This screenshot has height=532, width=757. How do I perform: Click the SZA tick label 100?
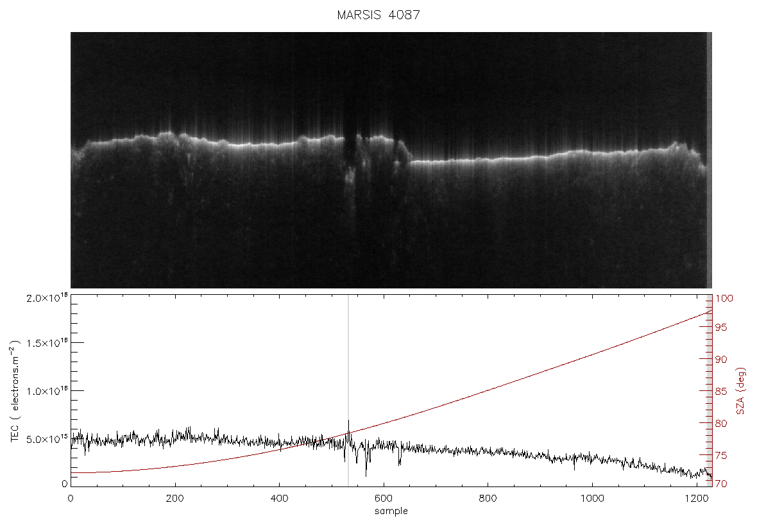click(724, 299)
